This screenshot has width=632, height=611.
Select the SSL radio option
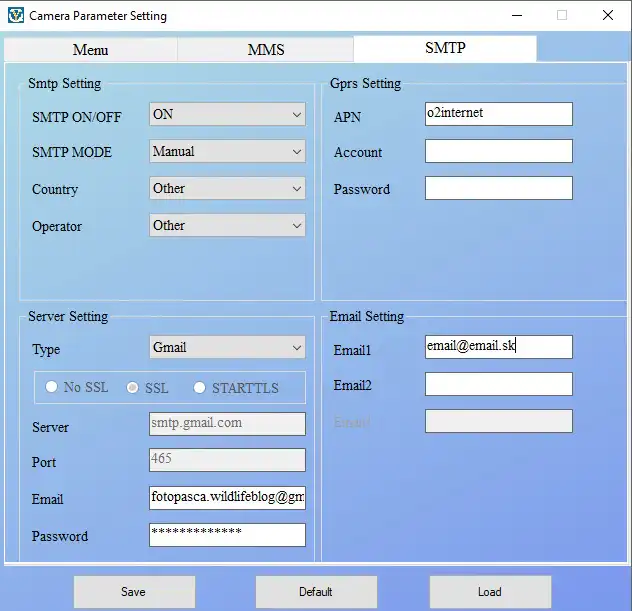133,388
